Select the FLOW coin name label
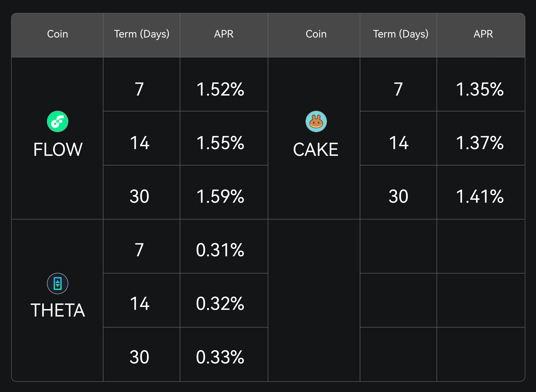The height and width of the screenshot is (392, 536). pyautogui.click(x=58, y=150)
